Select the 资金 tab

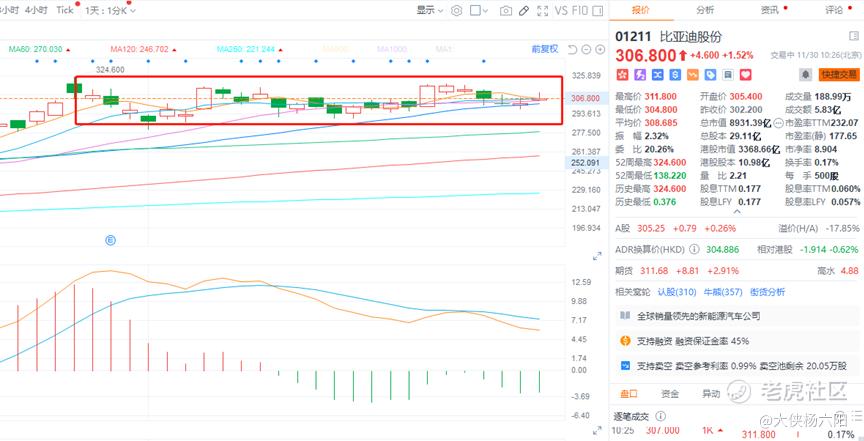click(x=670, y=394)
